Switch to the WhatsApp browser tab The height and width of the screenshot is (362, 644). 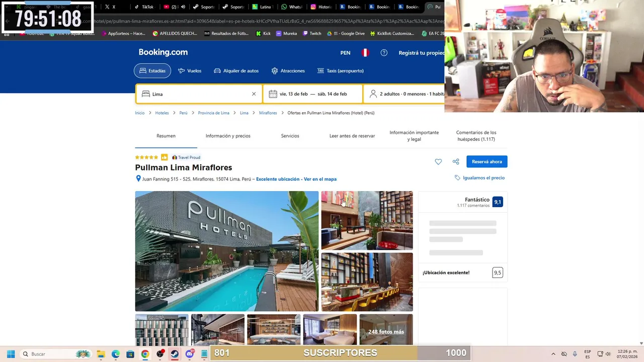pyautogui.click(x=291, y=7)
